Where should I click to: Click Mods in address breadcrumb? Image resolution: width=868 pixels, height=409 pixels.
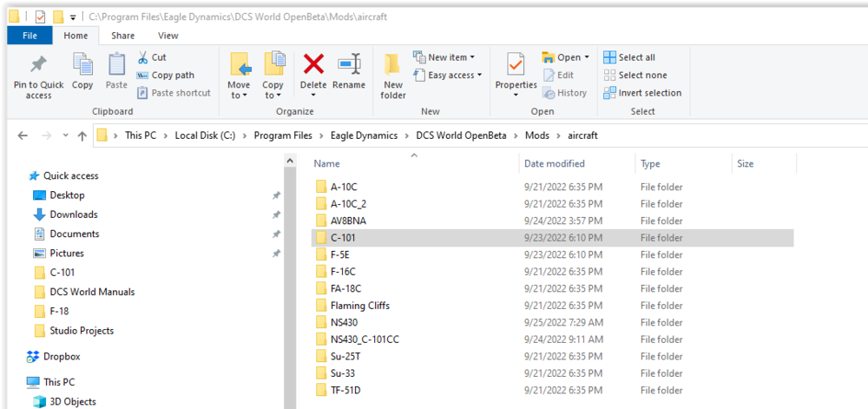pyautogui.click(x=537, y=135)
